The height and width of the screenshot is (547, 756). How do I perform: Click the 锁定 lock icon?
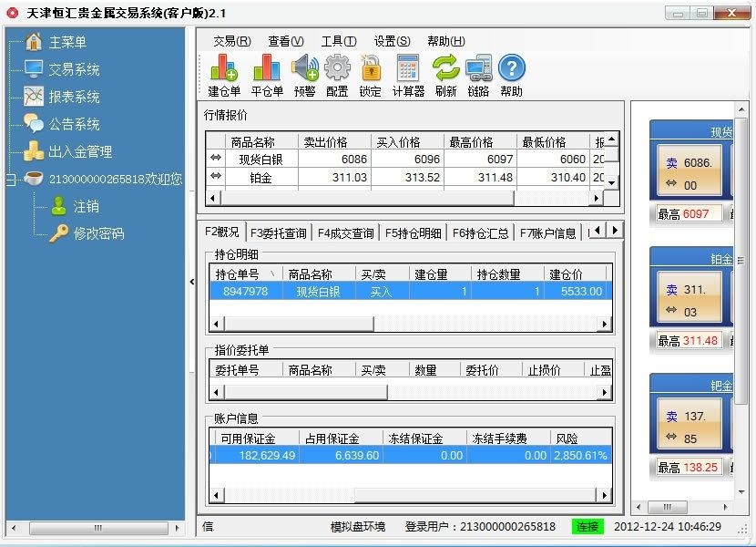point(370,69)
